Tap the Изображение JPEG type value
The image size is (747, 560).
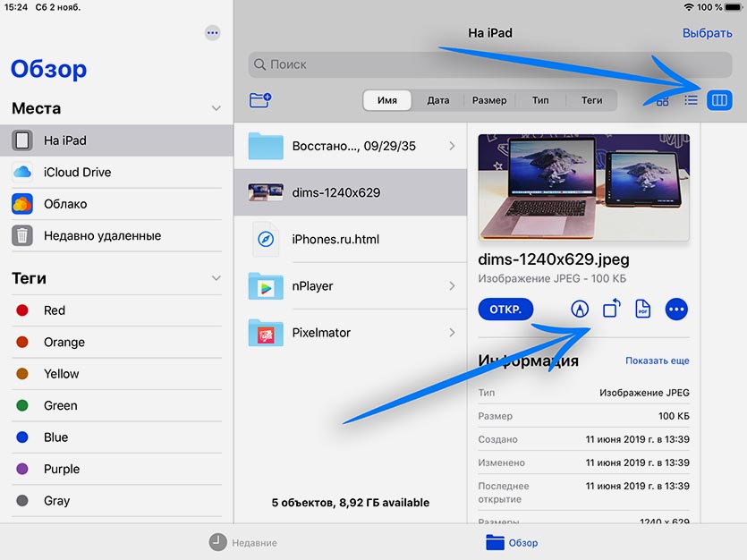click(644, 393)
